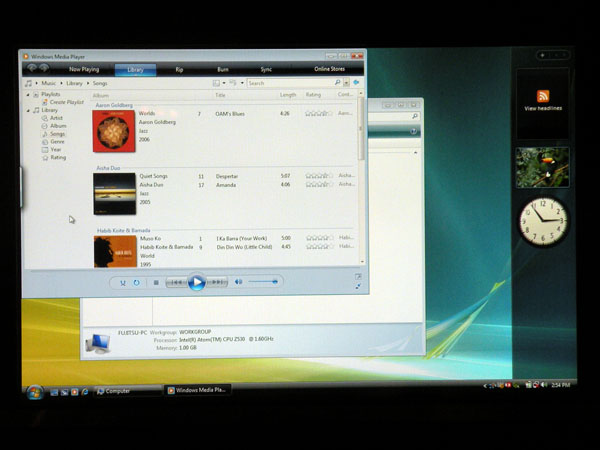Select I Ka Barra (Your Work) song
The image size is (600, 450).
[275, 238]
